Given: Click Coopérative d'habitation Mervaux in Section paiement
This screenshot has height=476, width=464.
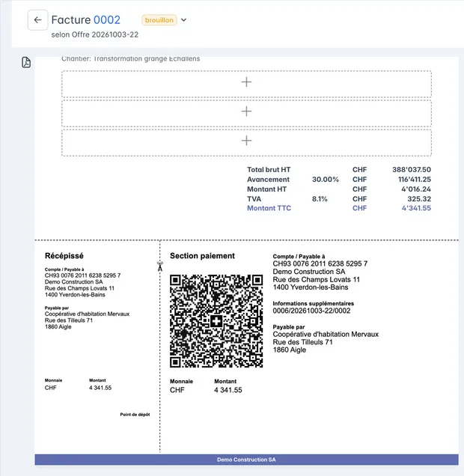Looking at the screenshot, I should [x=326, y=335].
